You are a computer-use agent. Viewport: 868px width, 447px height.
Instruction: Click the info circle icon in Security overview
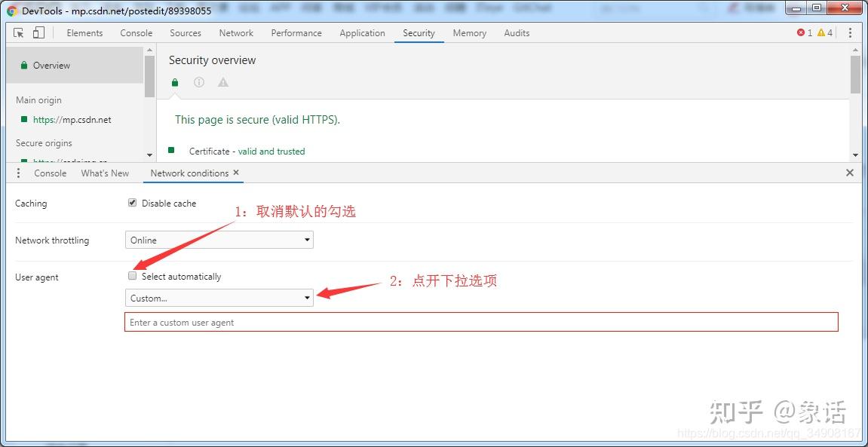click(198, 82)
